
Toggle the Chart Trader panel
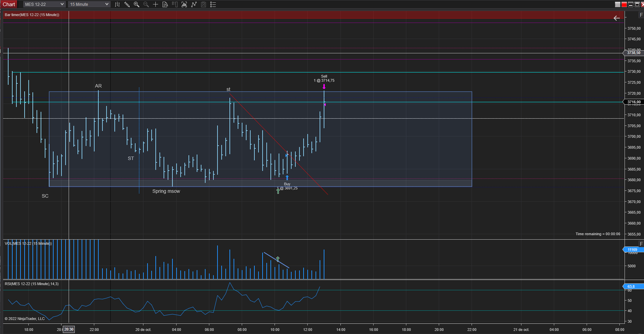tap(175, 4)
